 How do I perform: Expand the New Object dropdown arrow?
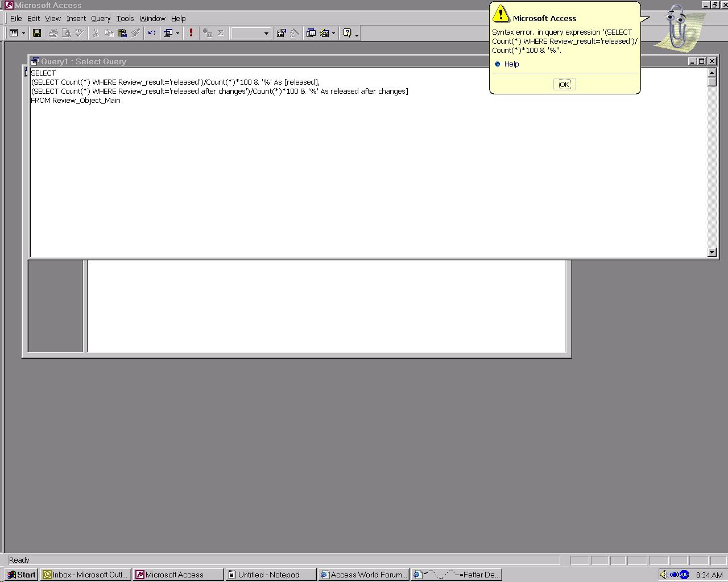click(x=333, y=33)
